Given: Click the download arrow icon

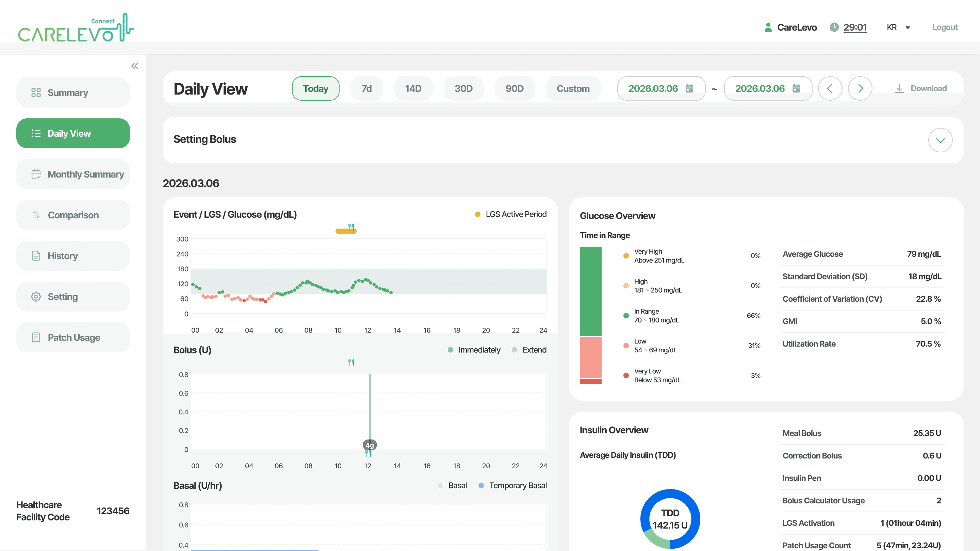Looking at the screenshot, I should 899,88.
